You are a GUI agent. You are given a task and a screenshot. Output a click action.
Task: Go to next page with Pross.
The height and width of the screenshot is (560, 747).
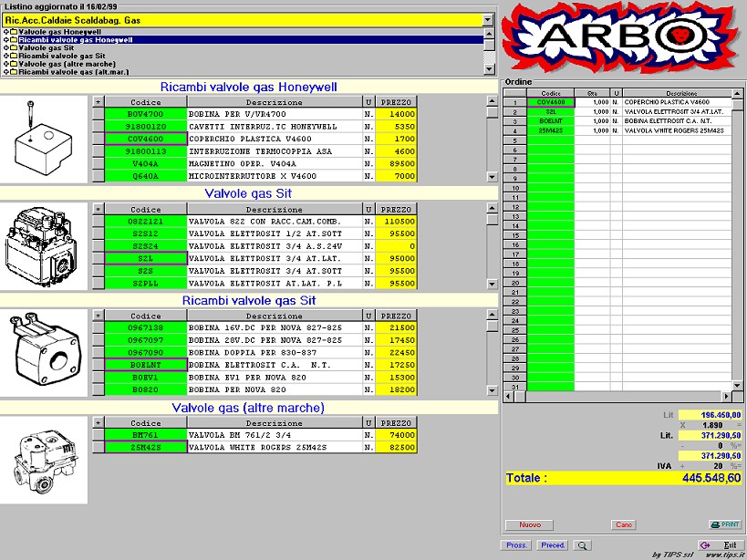point(516,545)
